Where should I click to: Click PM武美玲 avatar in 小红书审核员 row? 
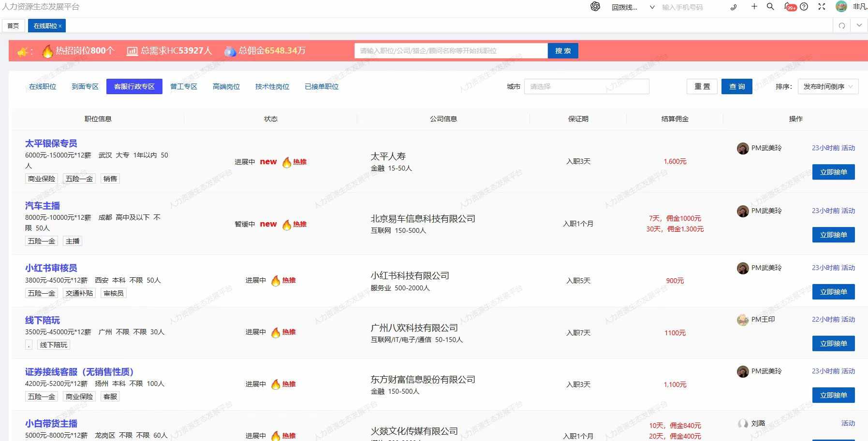[x=743, y=268]
